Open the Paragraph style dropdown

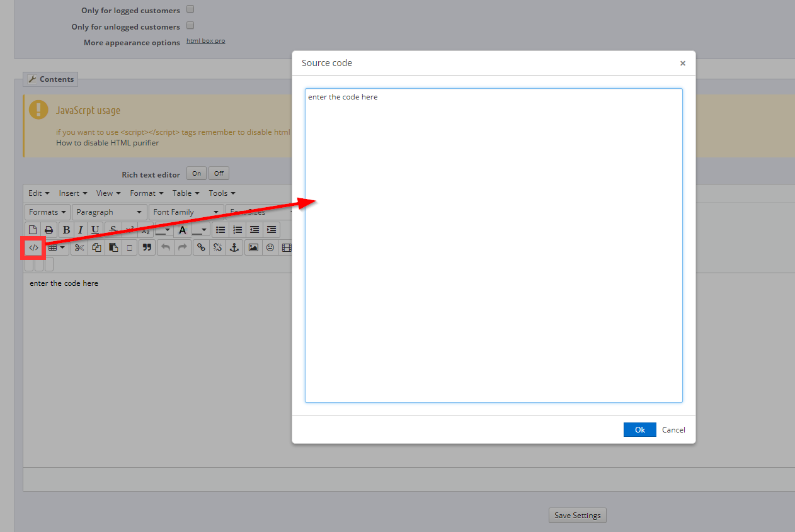pyautogui.click(x=109, y=212)
